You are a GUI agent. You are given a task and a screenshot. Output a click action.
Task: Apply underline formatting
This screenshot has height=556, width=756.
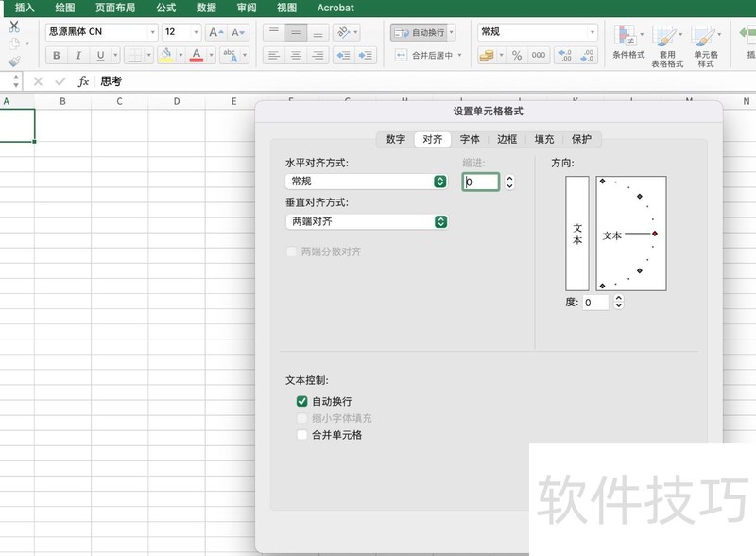(99, 55)
